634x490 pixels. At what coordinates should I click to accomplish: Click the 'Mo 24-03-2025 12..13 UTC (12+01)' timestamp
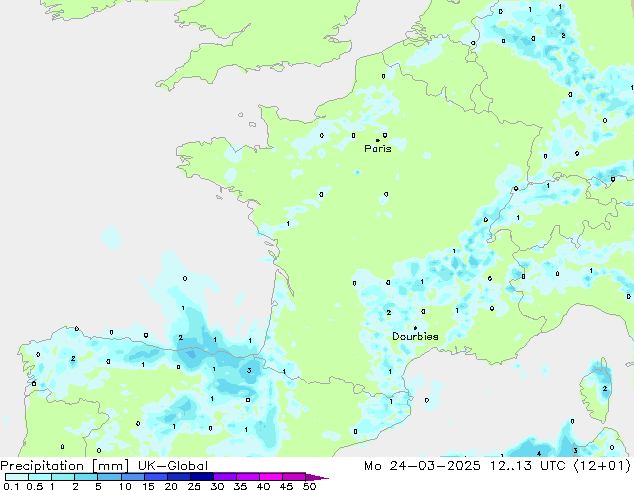pos(497,466)
